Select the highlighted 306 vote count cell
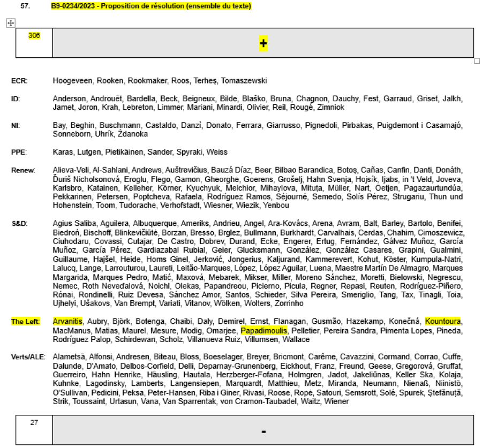This screenshot has width=482, height=448. pos(34,36)
